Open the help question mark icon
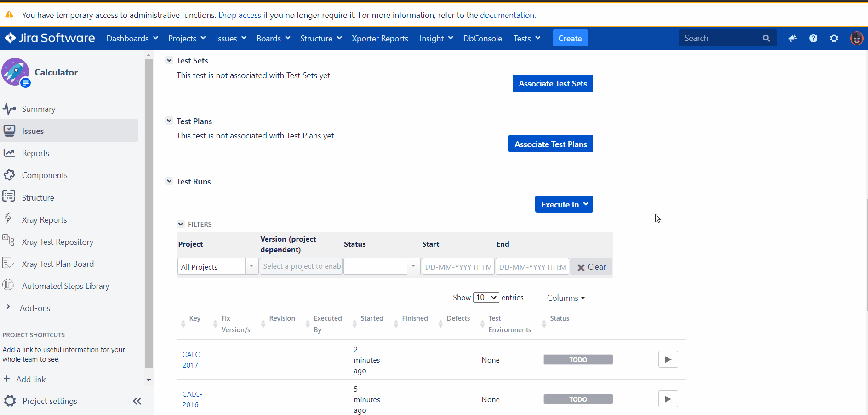868x415 pixels. pyautogui.click(x=813, y=38)
